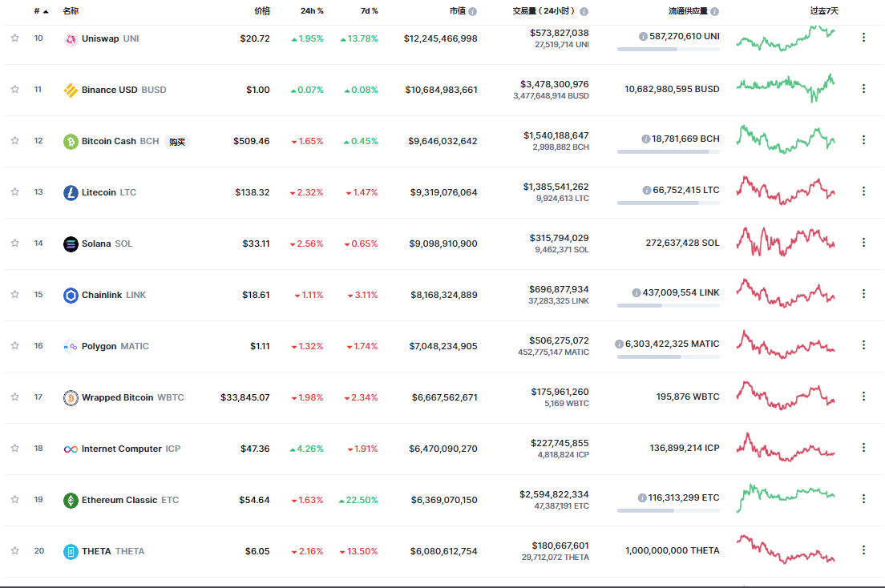Image resolution: width=885 pixels, height=588 pixels.
Task: Sort by 24h % column header
Action: click(312, 10)
